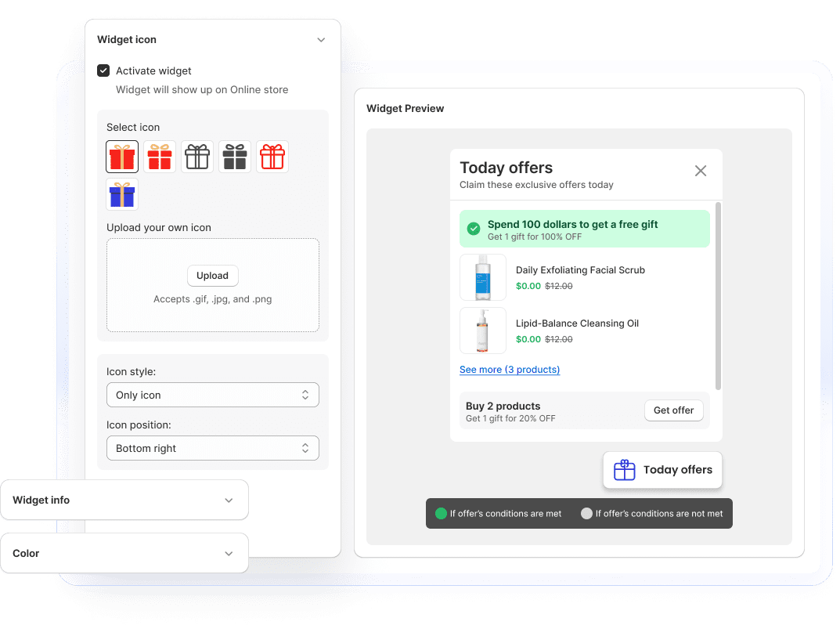
Task: Select the solid red gift icon
Action: [122, 157]
